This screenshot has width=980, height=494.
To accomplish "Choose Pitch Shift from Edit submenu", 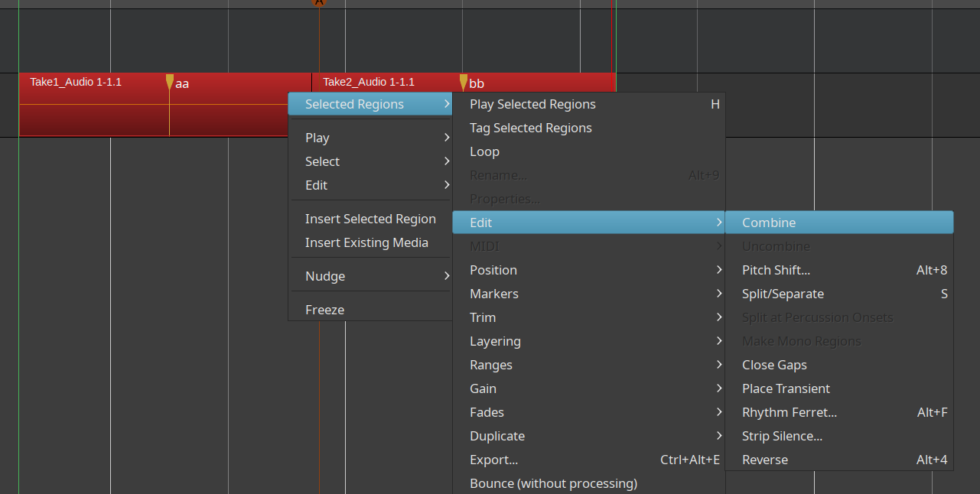I will click(776, 270).
